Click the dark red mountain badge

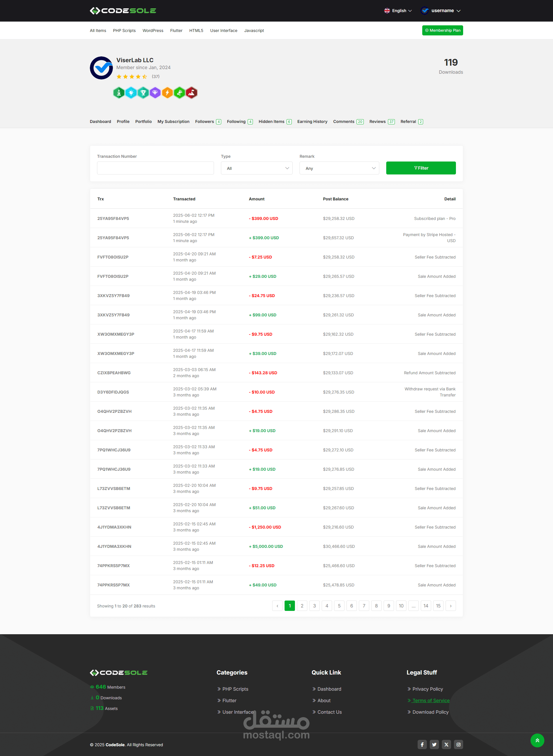point(192,93)
